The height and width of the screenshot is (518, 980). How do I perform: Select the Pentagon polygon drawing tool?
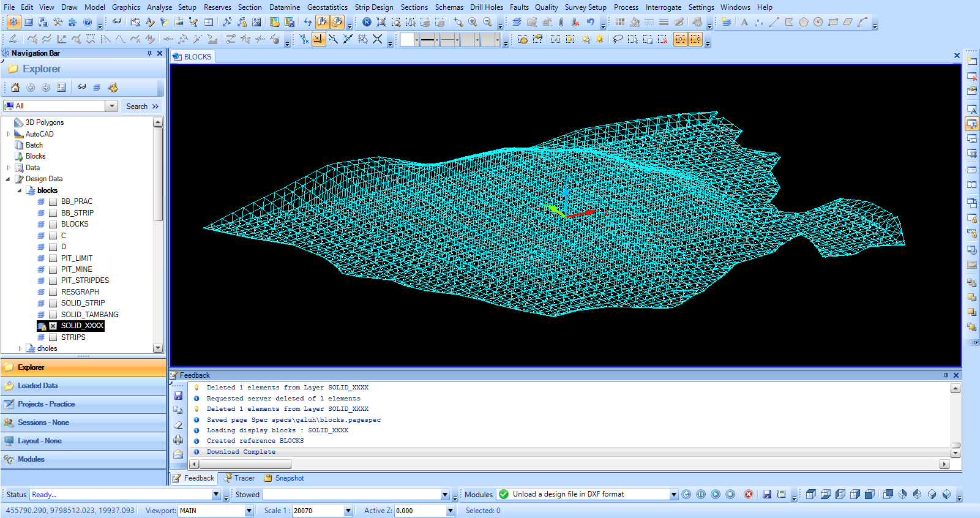[803, 23]
